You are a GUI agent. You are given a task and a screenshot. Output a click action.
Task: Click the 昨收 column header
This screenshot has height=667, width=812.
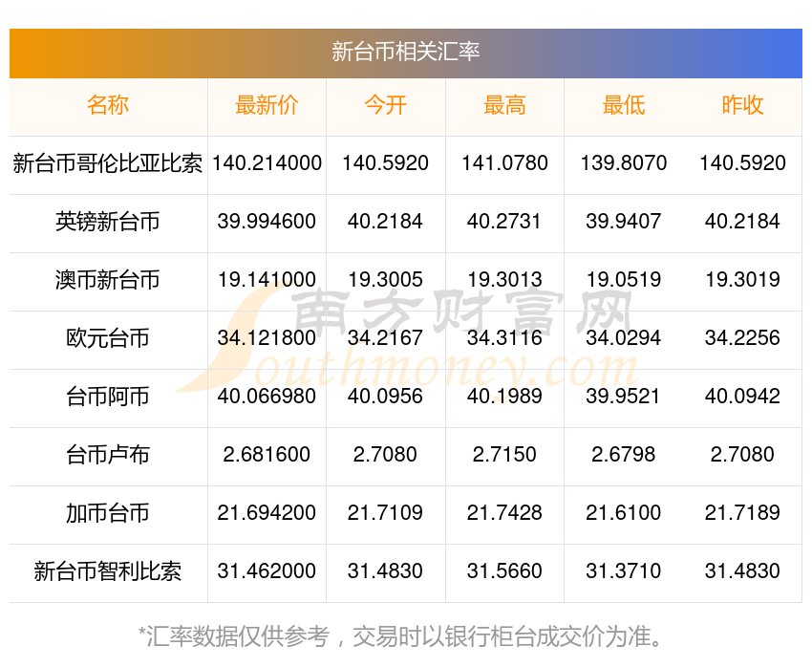[x=742, y=105]
